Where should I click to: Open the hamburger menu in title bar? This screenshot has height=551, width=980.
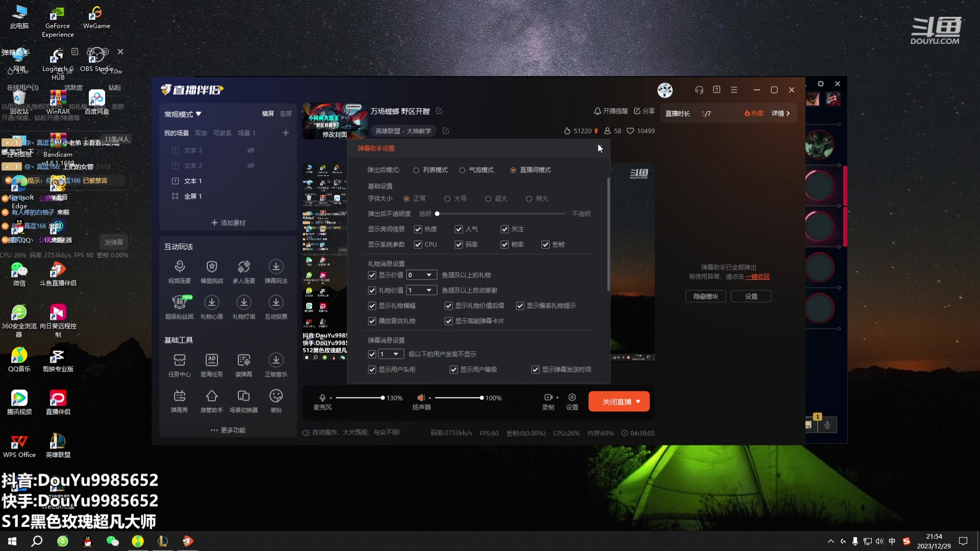pos(734,90)
